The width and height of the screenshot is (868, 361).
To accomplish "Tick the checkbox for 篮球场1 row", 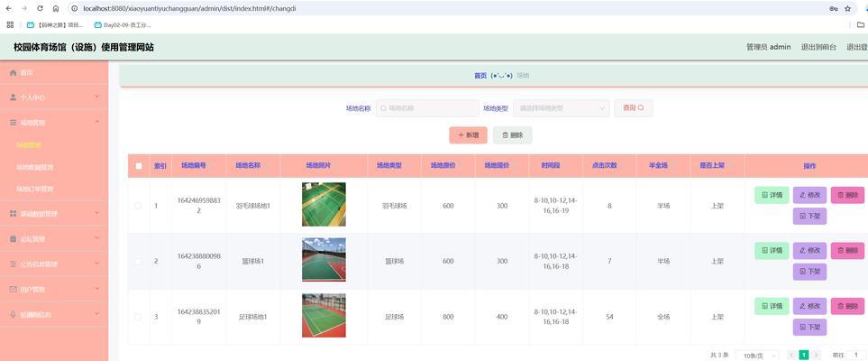I will [139, 261].
